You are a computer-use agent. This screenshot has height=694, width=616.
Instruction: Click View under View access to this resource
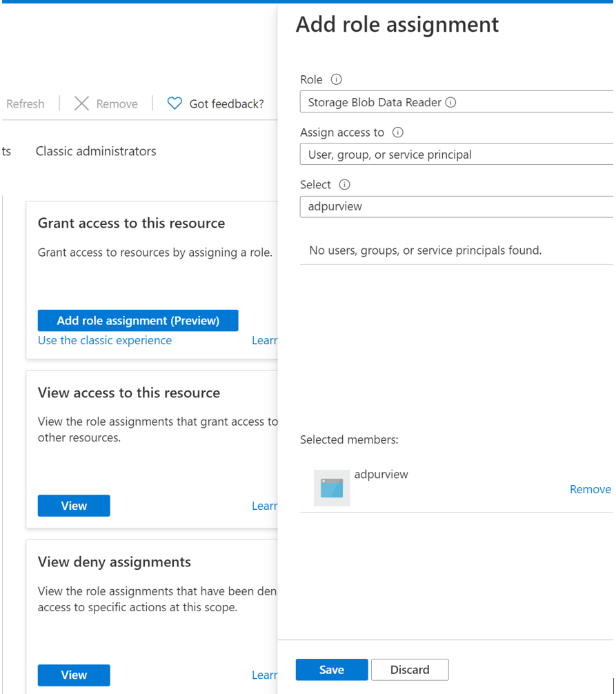[74, 506]
